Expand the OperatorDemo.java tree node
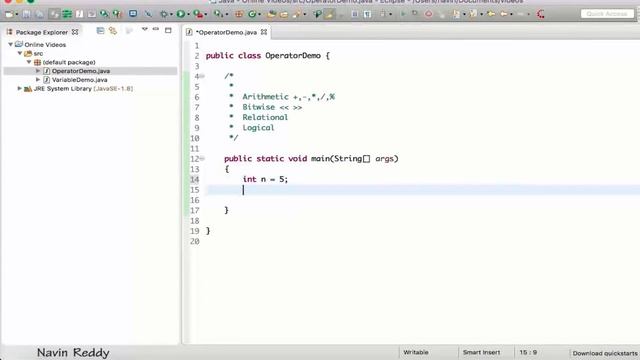This screenshot has height=360, width=640. point(38,71)
